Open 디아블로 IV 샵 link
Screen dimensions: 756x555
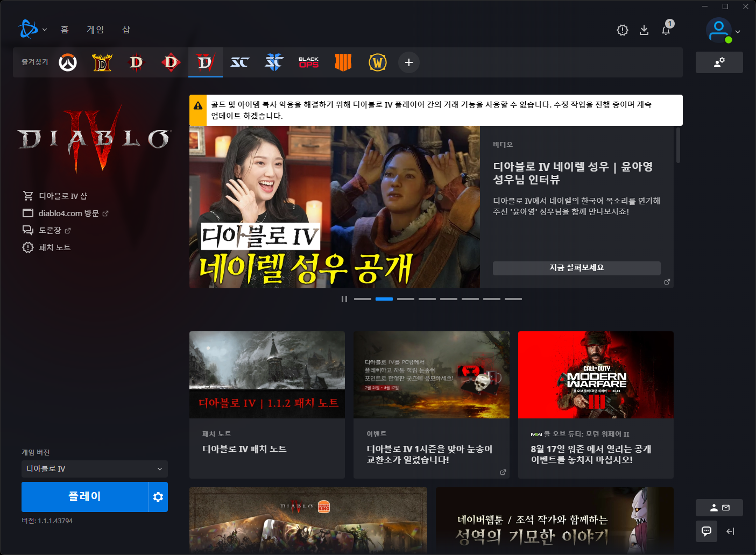coord(55,196)
